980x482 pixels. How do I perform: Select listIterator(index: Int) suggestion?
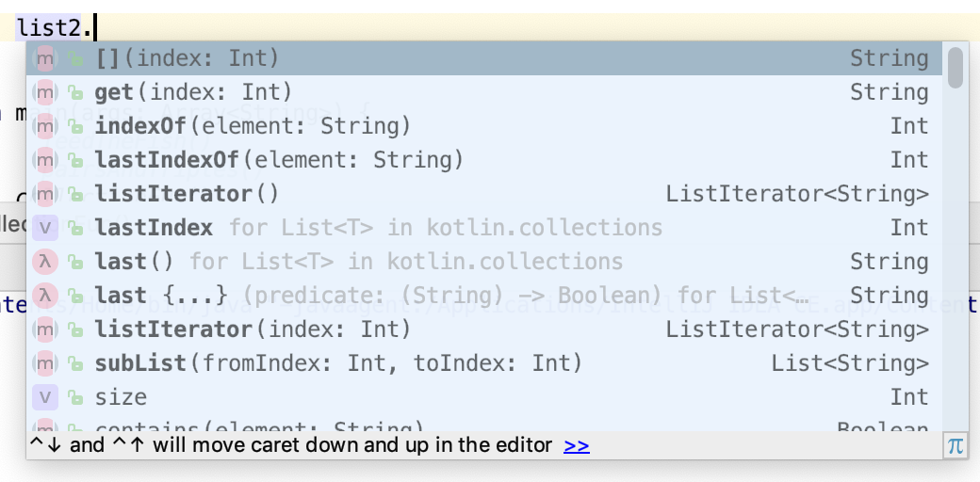click(x=253, y=329)
